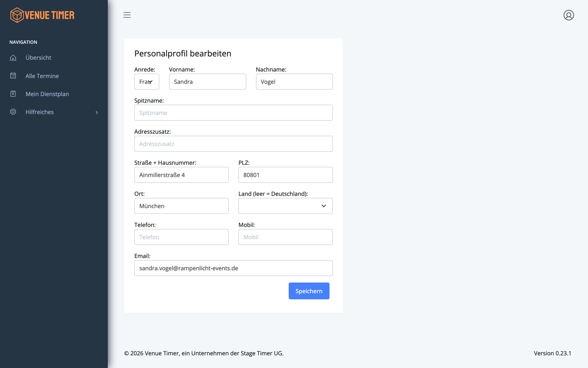Save profile with Speichern button

pyautogui.click(x=309, y=291)
